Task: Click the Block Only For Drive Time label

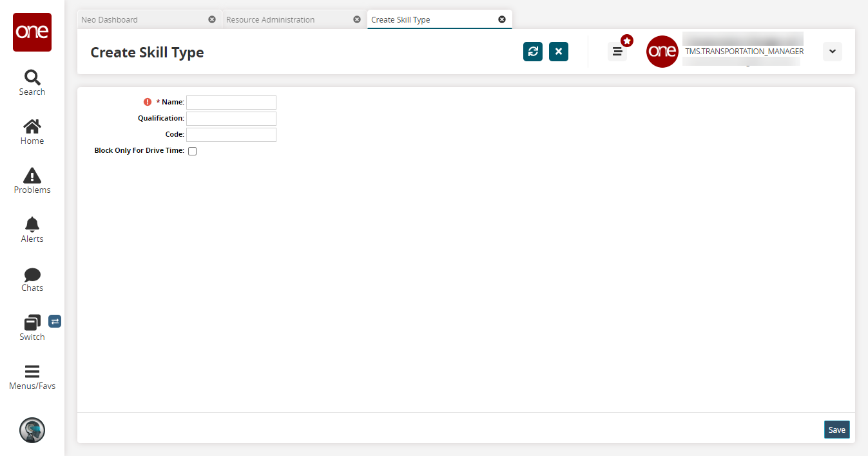Action: tap(139, 150)
